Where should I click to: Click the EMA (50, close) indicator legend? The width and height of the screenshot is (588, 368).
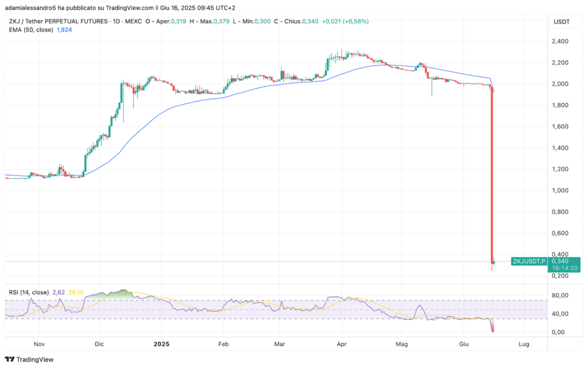point(31,30)
